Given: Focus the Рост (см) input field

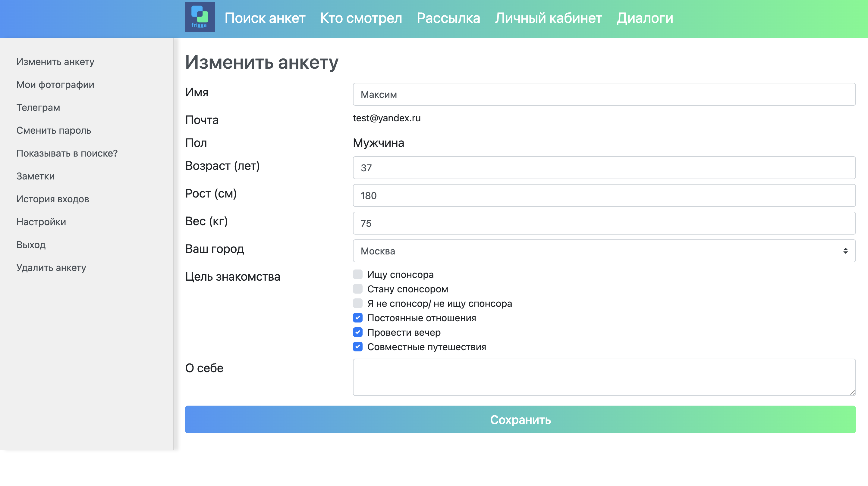Looking at the screenshot, I should [x=604, y=195].
